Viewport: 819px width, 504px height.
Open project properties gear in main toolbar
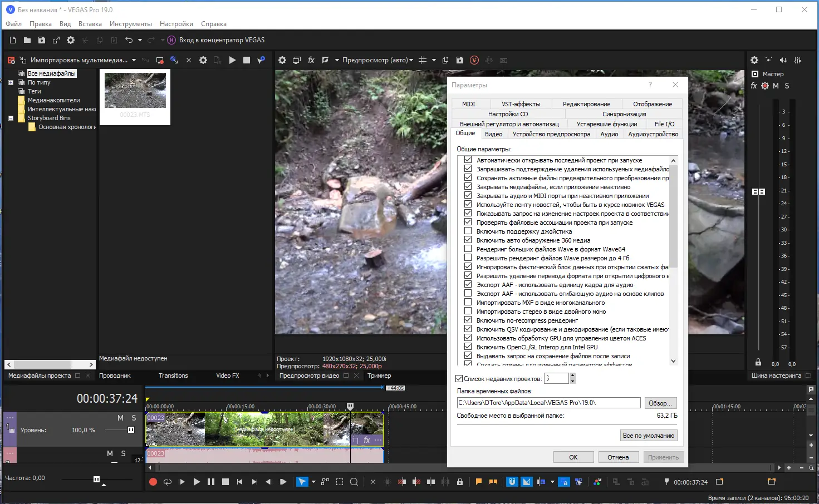tap(71, 40)
